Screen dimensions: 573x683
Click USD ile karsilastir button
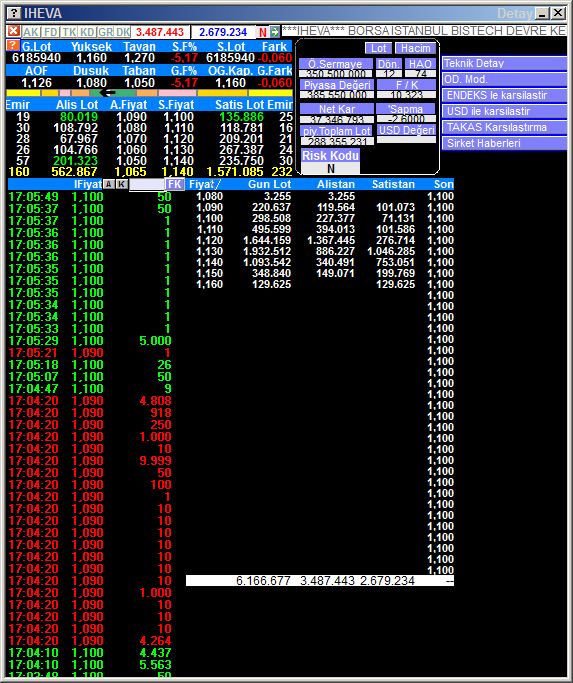pyautogui.click(x=504, y=112)
